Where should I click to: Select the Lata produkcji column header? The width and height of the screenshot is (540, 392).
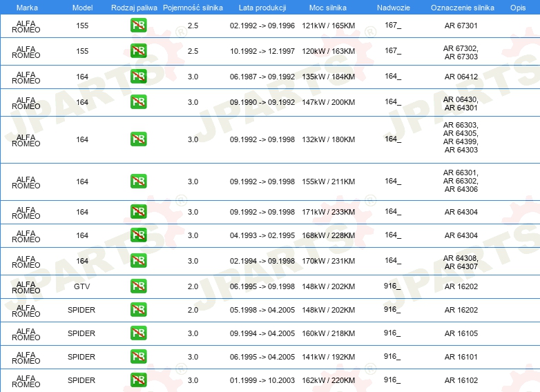(262, 8)
